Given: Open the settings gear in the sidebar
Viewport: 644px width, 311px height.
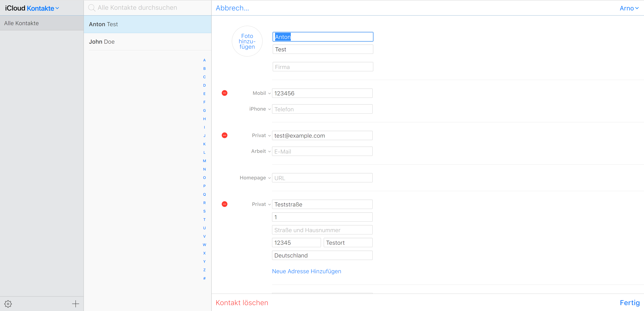Looking at the screenshot, I should click(x=8, y=304).
